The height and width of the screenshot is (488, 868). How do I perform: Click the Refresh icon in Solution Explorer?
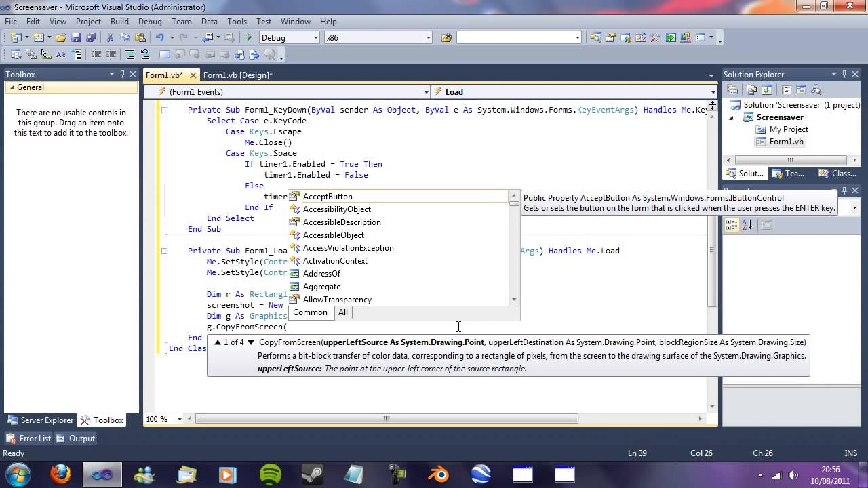pos(767,89)
